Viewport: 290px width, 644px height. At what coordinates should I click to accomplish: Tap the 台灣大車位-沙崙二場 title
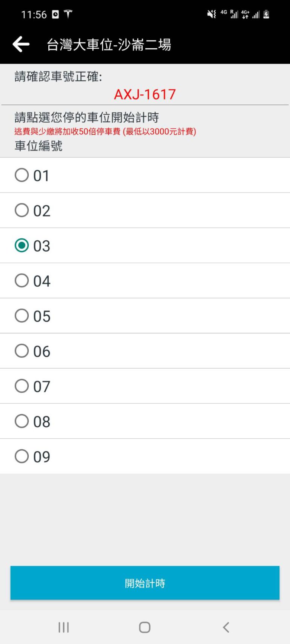pos(109,45)
